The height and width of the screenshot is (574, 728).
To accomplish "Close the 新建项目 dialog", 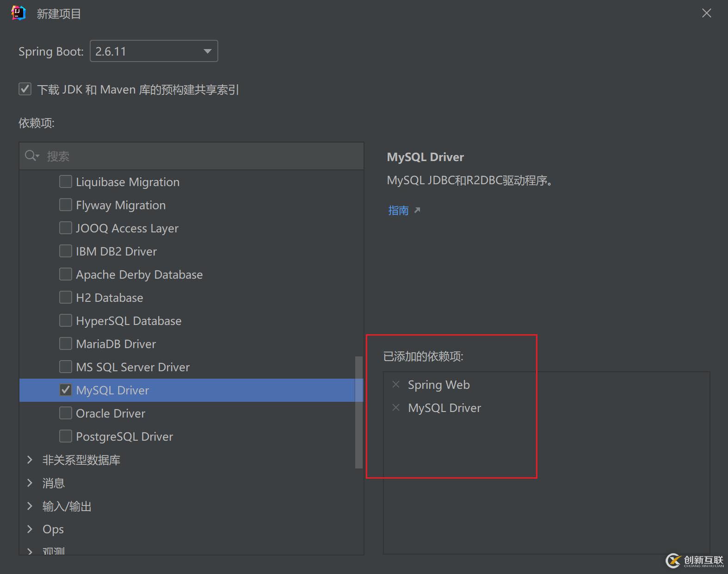I will (706, 13).
